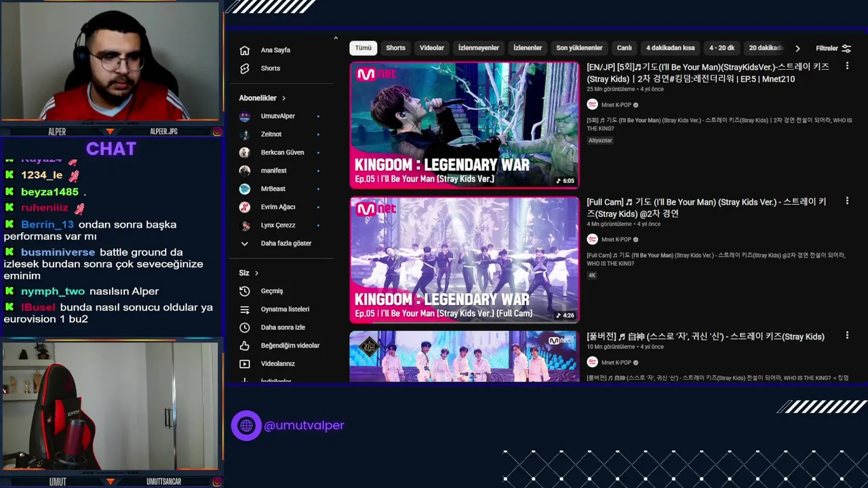Open Evrim Ağacı channel avatar

[x=245, y=207]
